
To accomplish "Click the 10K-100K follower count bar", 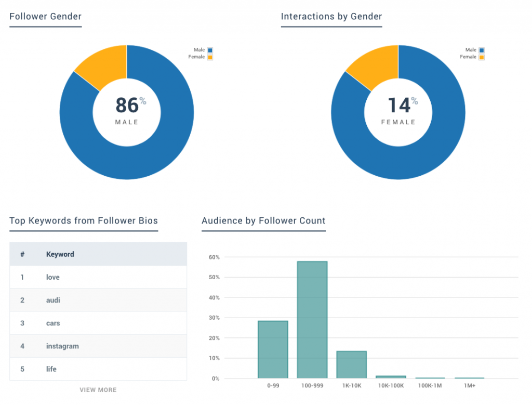I will [391, 377].
